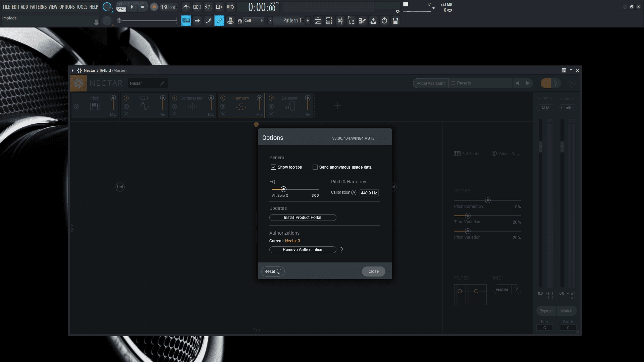The height and width of the screenshot is (362, 644).
Task: Click the Stop button in transport
Action: (x=143, y=7)
